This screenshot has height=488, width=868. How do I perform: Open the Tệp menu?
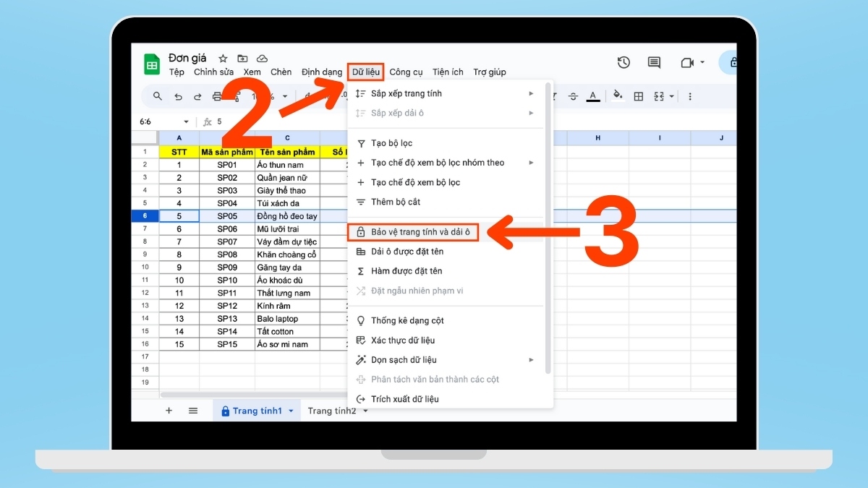tap(176, 72)
